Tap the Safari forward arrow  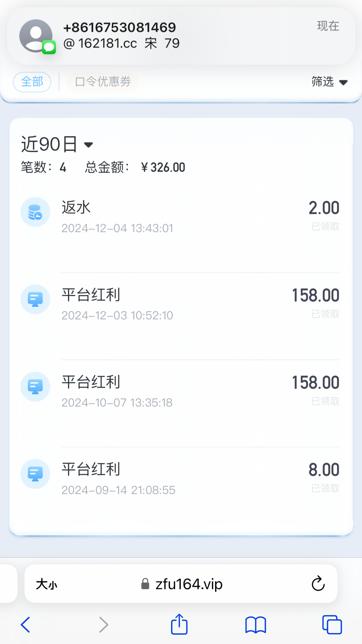[x=103, y=624]
